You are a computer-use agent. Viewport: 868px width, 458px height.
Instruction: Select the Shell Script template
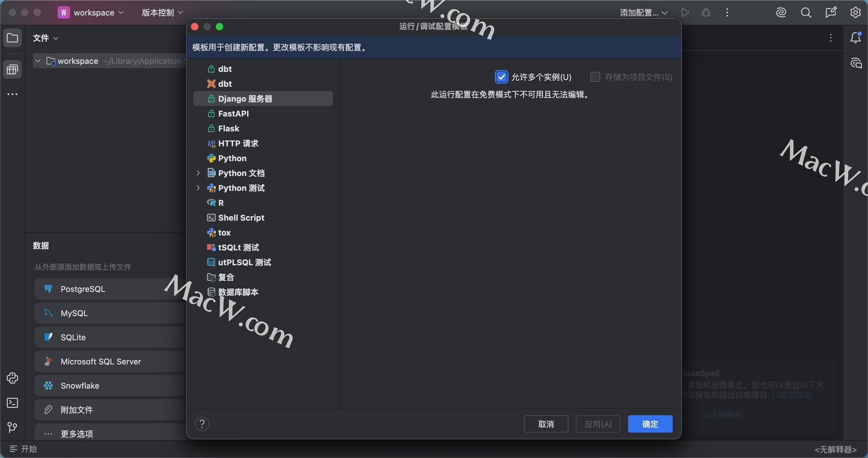(241, 218)
